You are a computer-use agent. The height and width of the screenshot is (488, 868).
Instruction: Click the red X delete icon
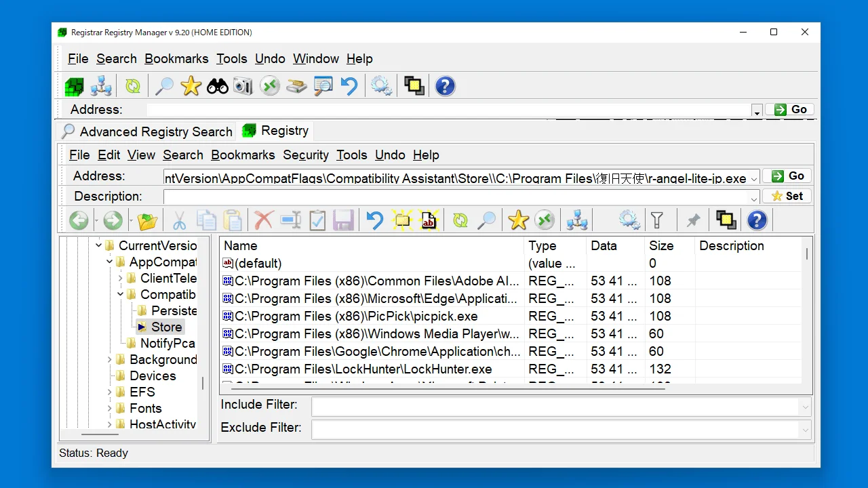(263, 220)
